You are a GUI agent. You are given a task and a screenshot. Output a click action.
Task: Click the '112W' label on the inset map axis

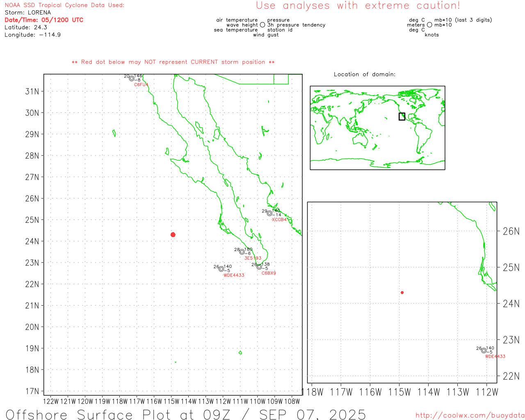coord(487,392)
